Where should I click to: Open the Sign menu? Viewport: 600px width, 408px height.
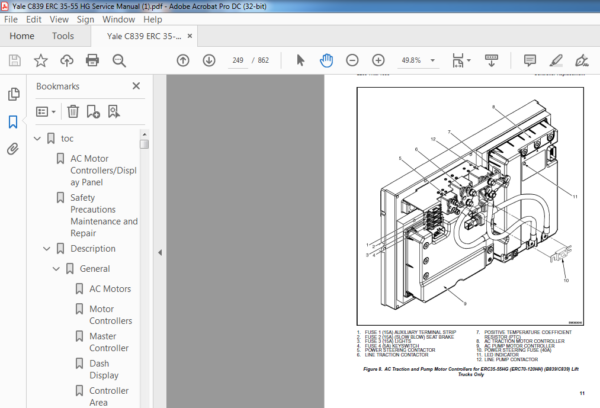85,20
